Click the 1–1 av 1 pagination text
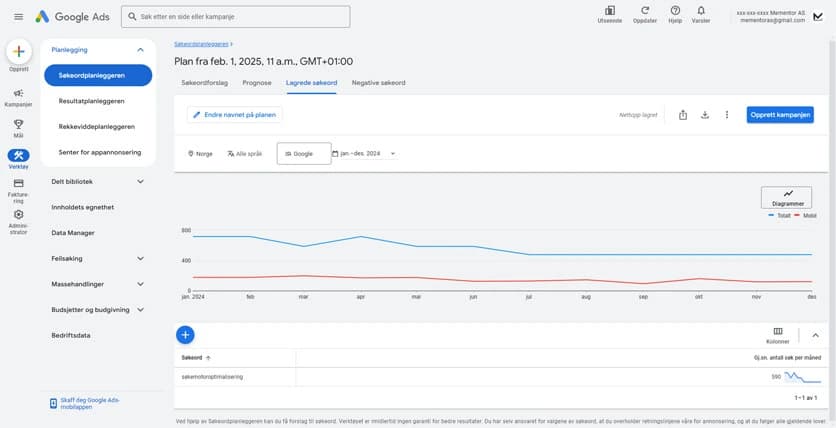The width and height of the screenshot is (836, 428). pos(807,398)
